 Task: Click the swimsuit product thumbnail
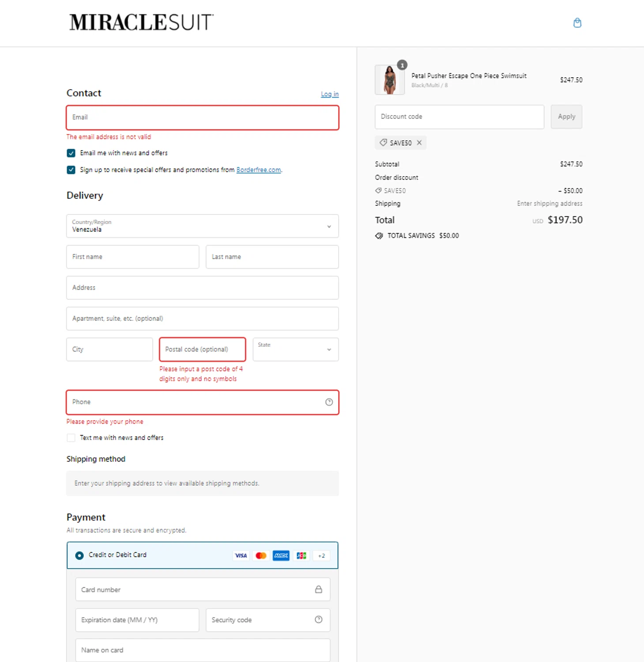click(390, 80)
